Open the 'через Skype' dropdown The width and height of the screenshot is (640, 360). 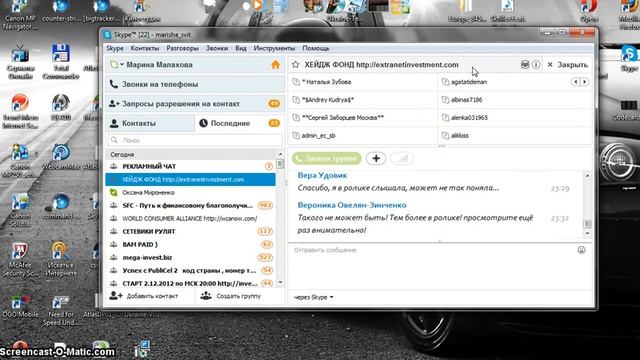(x=313, y=297)
